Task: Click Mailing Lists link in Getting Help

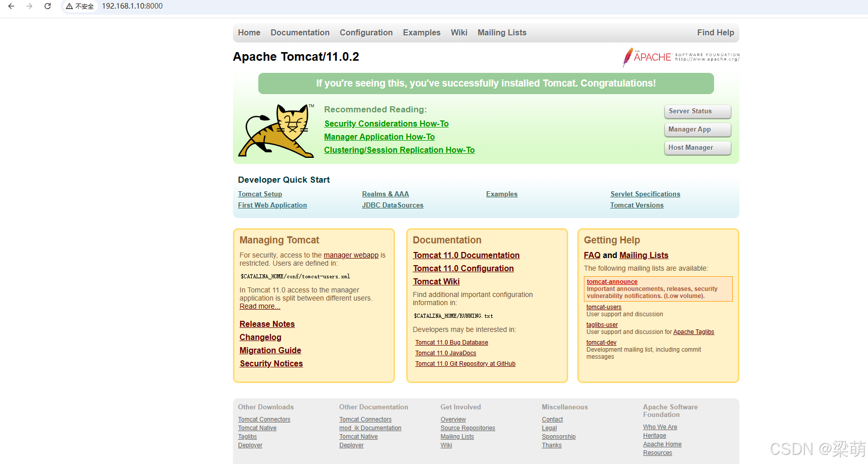Action: tap(644, 255)
